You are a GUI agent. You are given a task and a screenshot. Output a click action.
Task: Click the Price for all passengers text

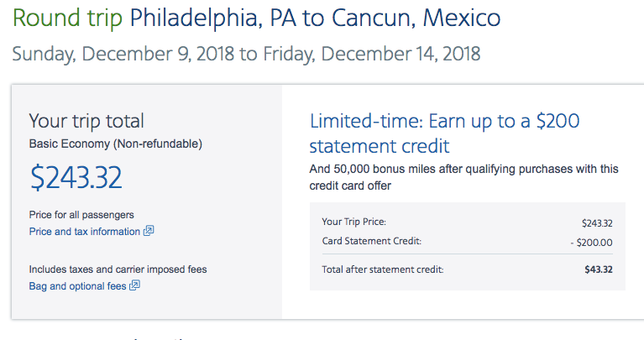pos(81,215)
